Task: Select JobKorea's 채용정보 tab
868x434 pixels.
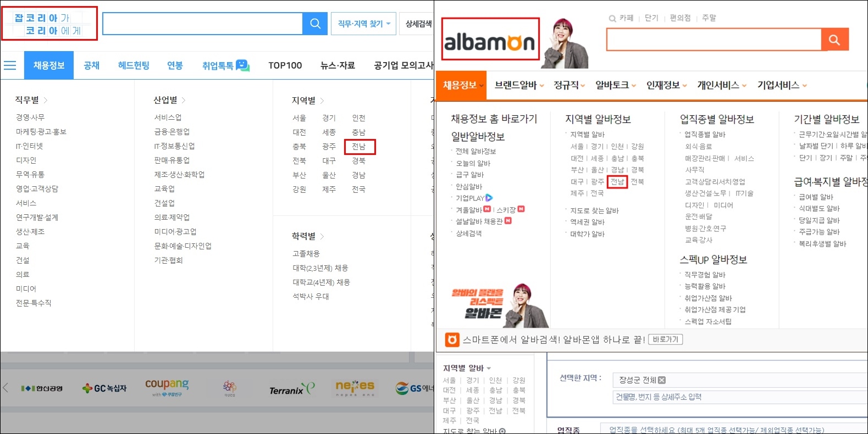Action: point(49,65)
